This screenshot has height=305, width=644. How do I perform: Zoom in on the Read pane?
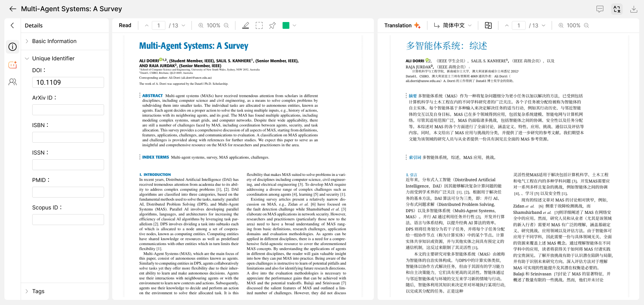201,25
